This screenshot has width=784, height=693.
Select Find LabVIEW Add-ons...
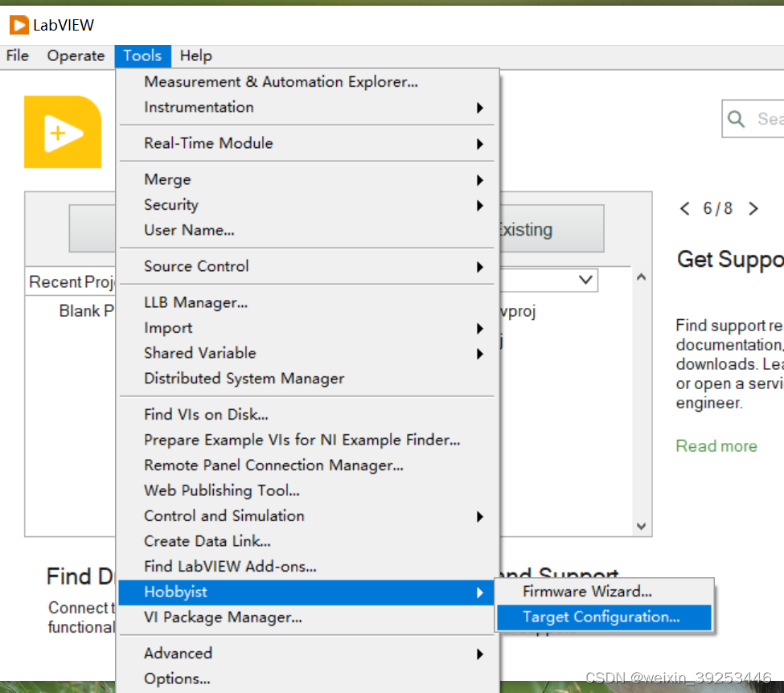click(x=306, y=567)
